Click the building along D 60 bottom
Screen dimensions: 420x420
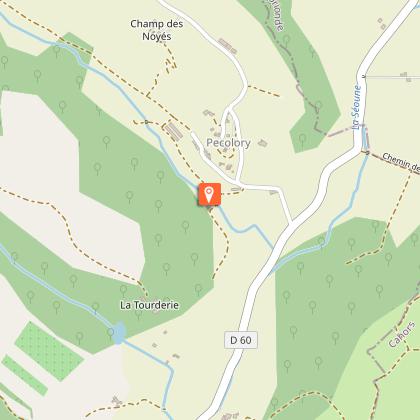pos(229,416)
